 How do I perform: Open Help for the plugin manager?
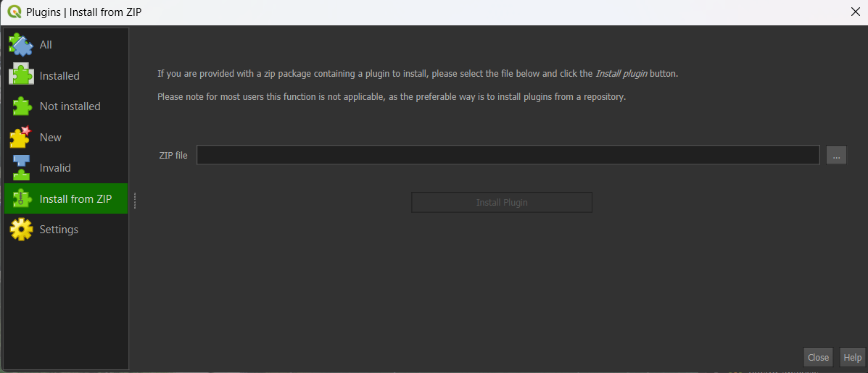(x=853, y=357)
